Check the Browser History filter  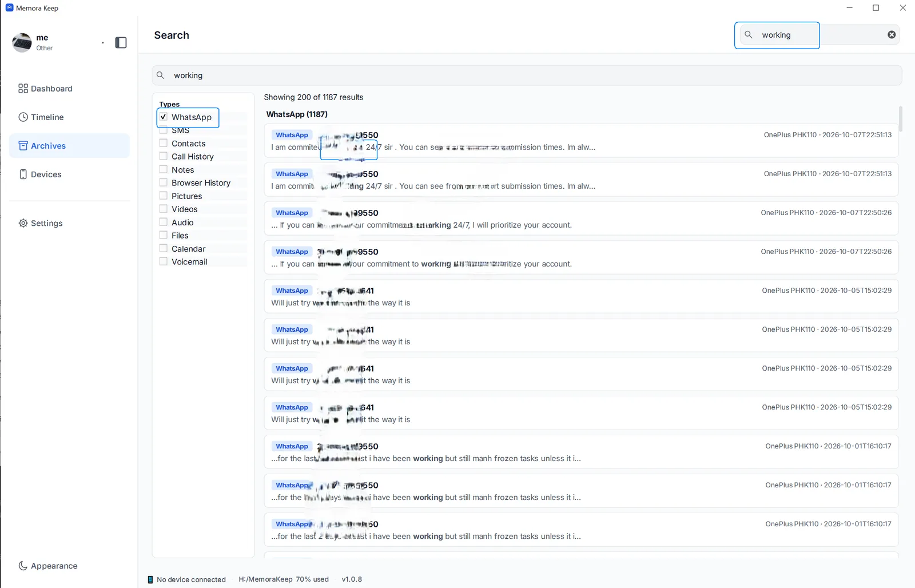(x=164, y=182)
